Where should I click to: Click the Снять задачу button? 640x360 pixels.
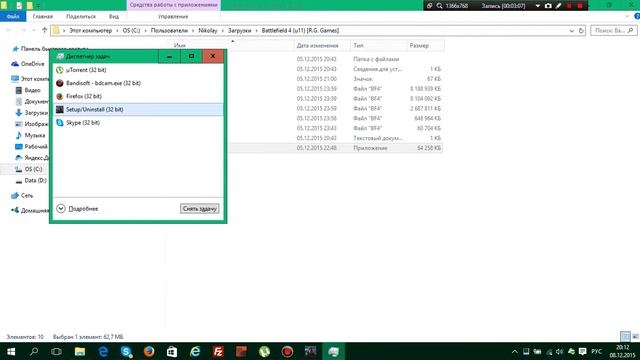(x=200, y=209)
